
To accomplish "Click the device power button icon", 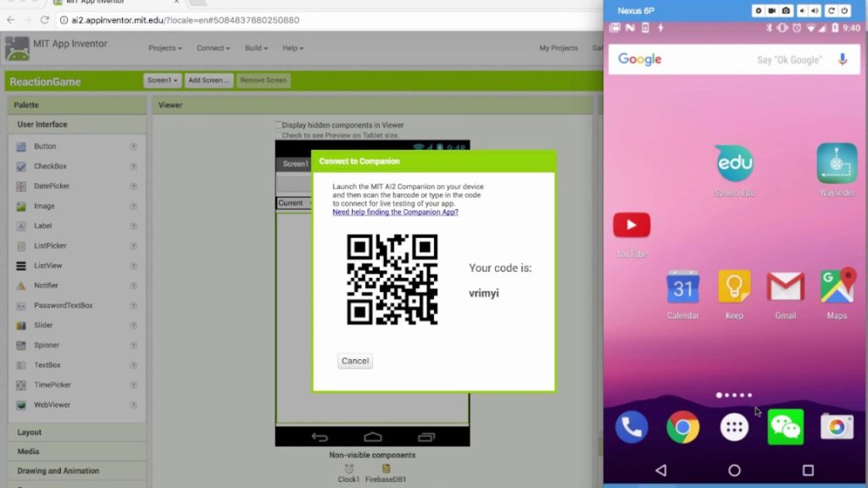I will pos(845,10).
